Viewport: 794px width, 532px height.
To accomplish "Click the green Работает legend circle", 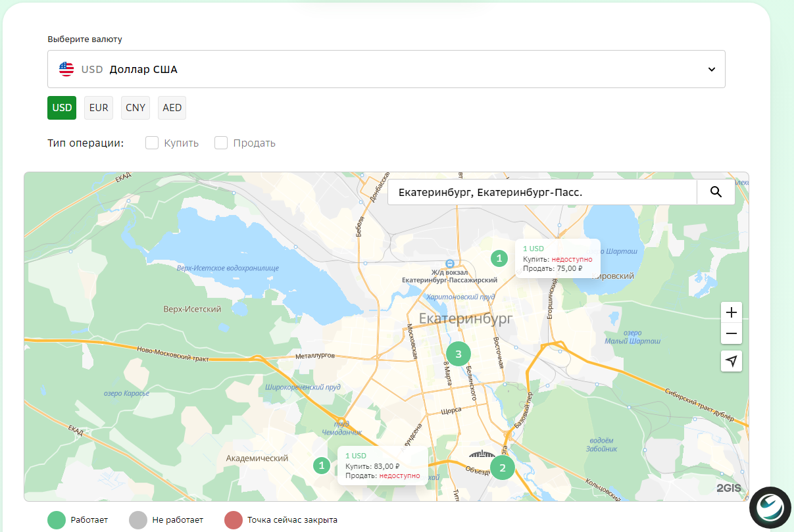I will tap(57, 520).
